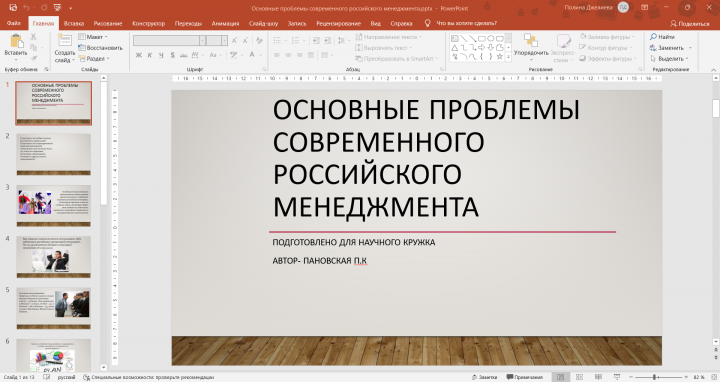Toggle Заметки notes pane

[x=484, y=377]
